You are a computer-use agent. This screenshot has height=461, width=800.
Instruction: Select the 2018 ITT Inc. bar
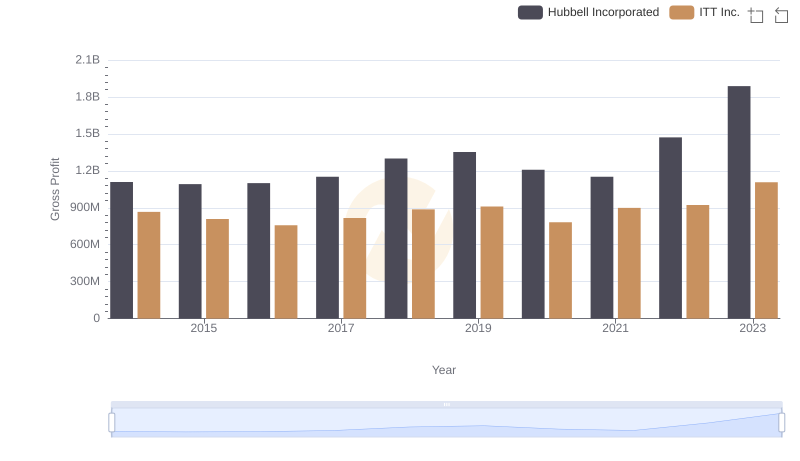[423, 264]
